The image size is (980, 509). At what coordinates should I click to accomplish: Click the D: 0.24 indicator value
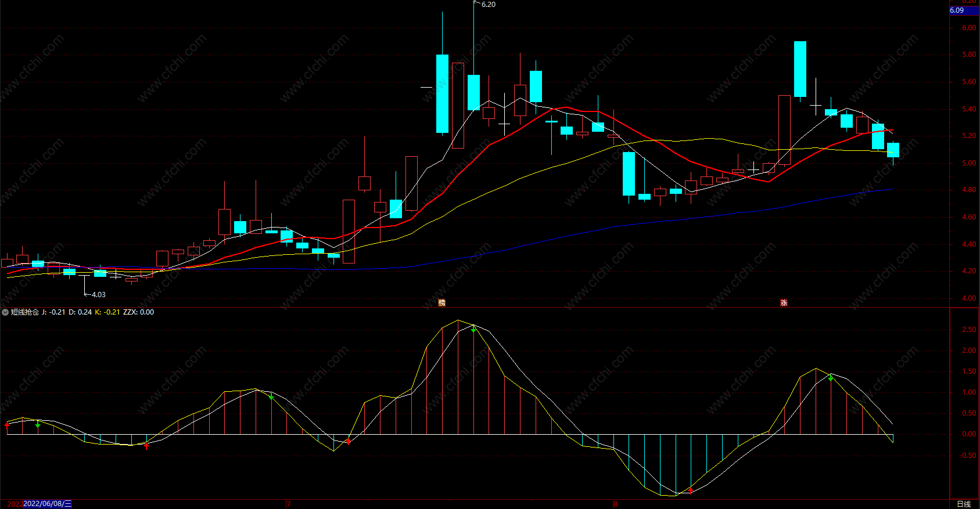(x=80, y=312)
